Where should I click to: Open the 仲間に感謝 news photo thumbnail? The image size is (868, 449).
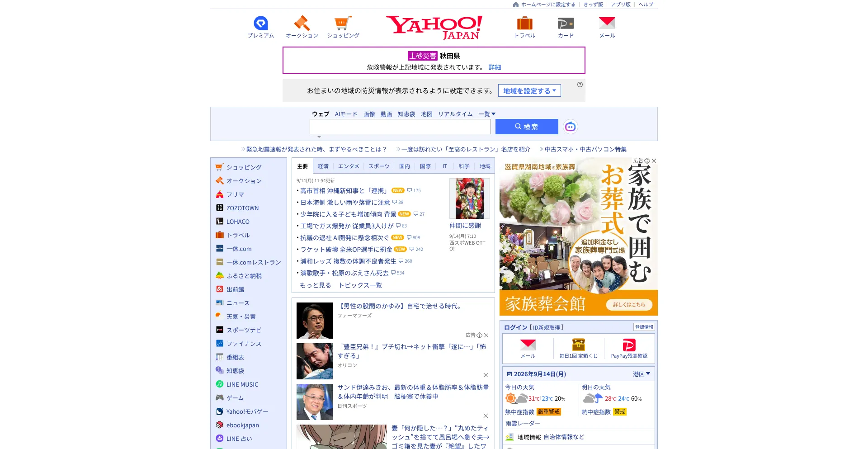tap(470, 199)
